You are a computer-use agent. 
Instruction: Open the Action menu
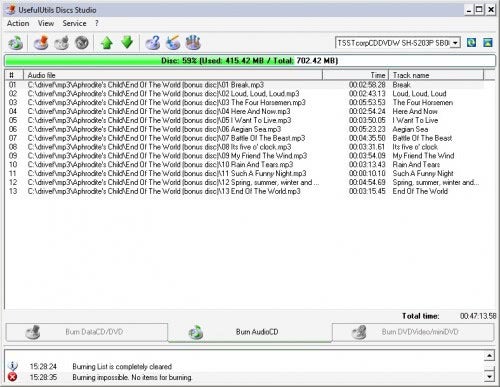(18, 23)
